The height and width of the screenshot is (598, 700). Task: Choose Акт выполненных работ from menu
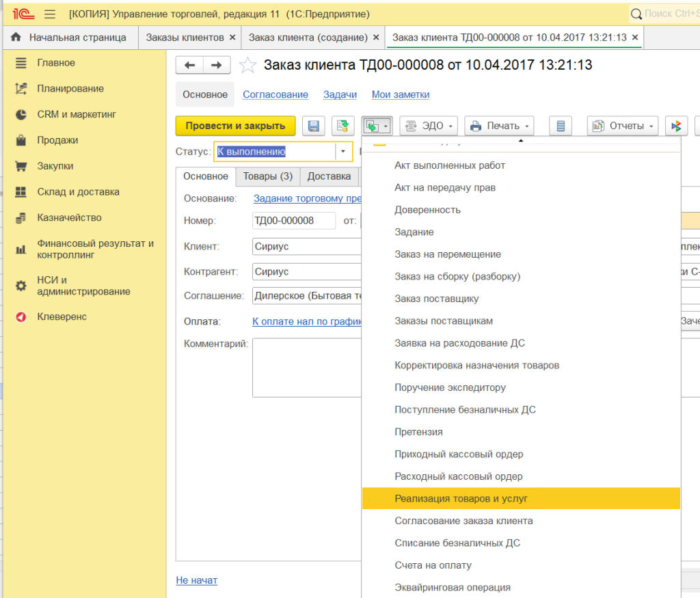pyautogui.click(x=521, y=165)
